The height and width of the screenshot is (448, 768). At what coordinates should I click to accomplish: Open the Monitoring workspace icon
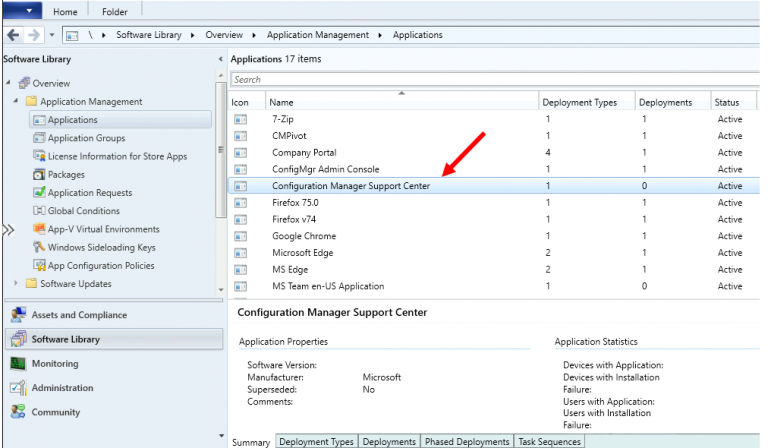coord(17,364)
